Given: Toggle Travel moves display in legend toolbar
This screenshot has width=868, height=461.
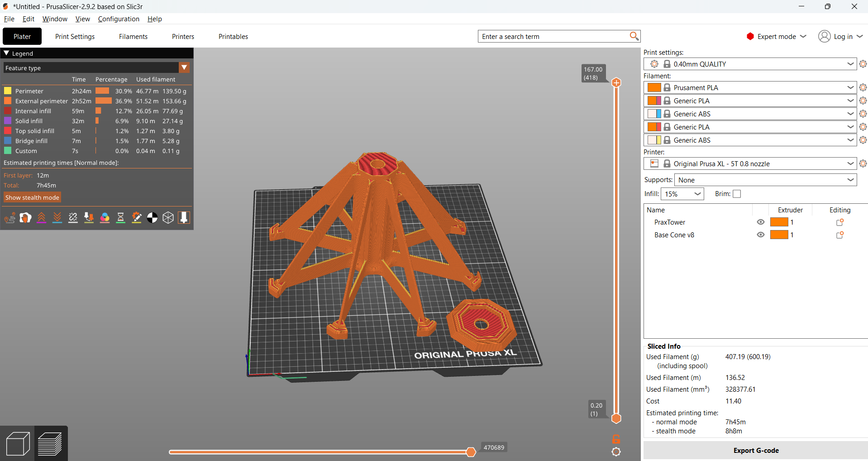Looking at the screenshot, I should point(10,218).
